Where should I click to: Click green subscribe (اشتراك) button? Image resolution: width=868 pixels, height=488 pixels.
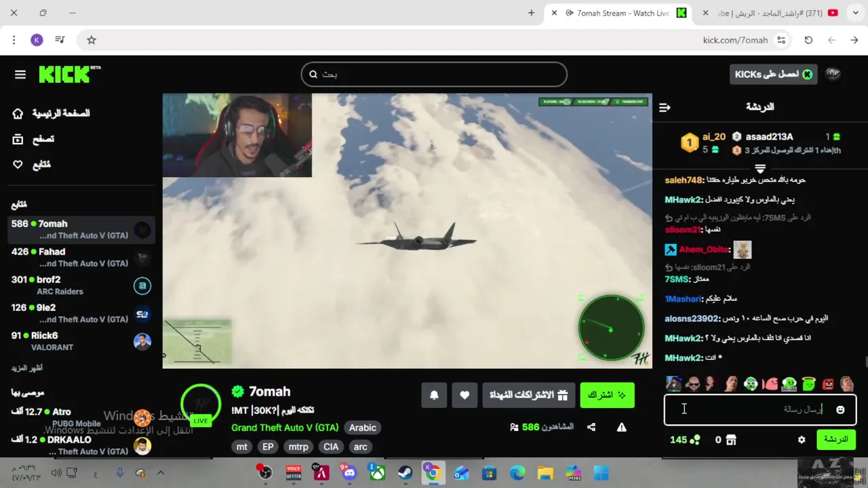coord(607,395)
